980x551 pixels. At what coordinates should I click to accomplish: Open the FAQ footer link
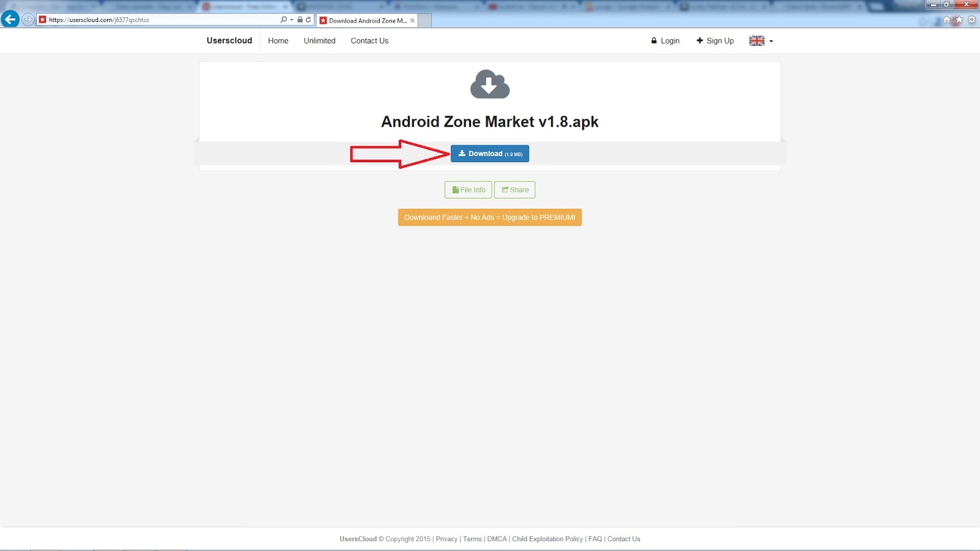595,539
